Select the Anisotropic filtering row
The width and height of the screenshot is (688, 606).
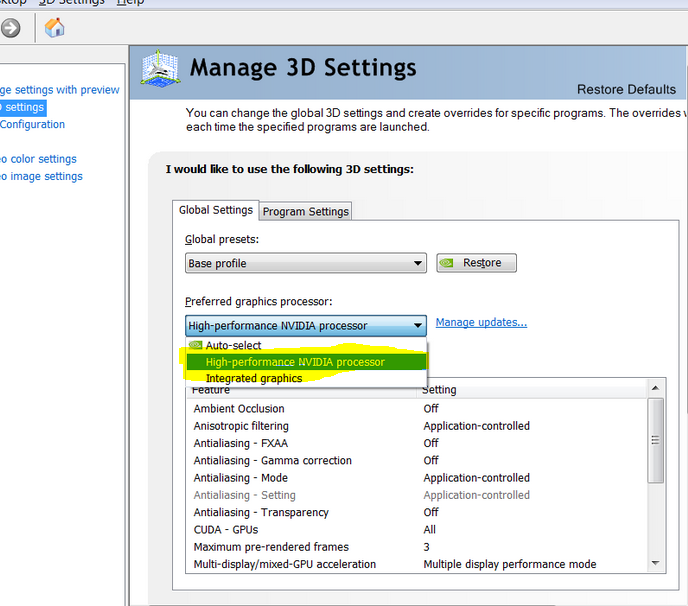click(x=417, y=426)
